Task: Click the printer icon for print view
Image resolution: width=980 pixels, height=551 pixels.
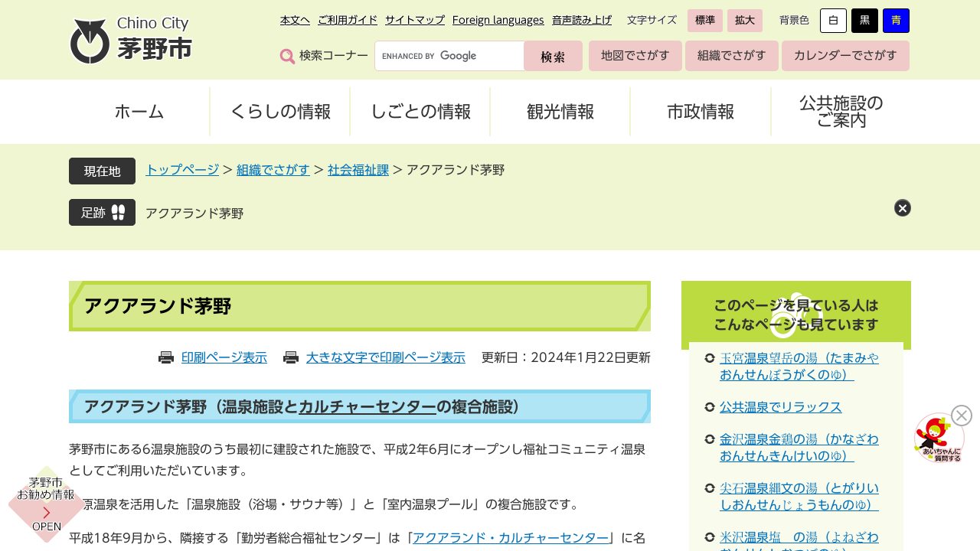Action: click(x=166, y=357)
